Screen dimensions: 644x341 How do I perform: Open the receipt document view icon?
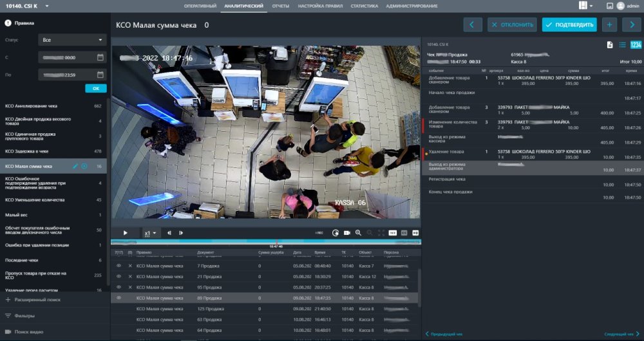[x=609, y=44]
